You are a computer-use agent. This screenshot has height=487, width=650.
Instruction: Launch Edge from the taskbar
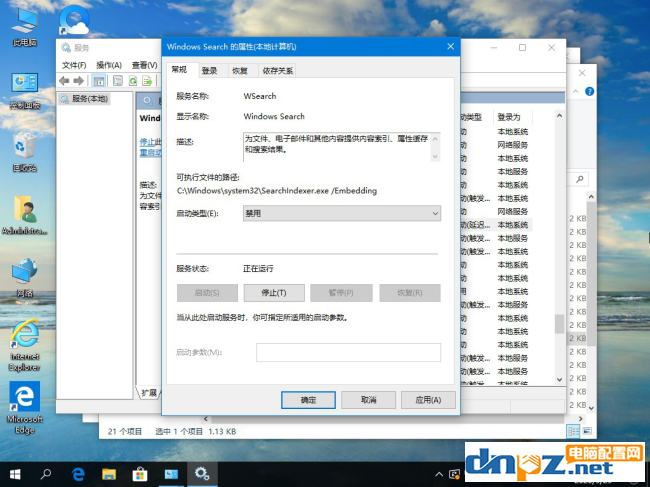tap(78, 474)
